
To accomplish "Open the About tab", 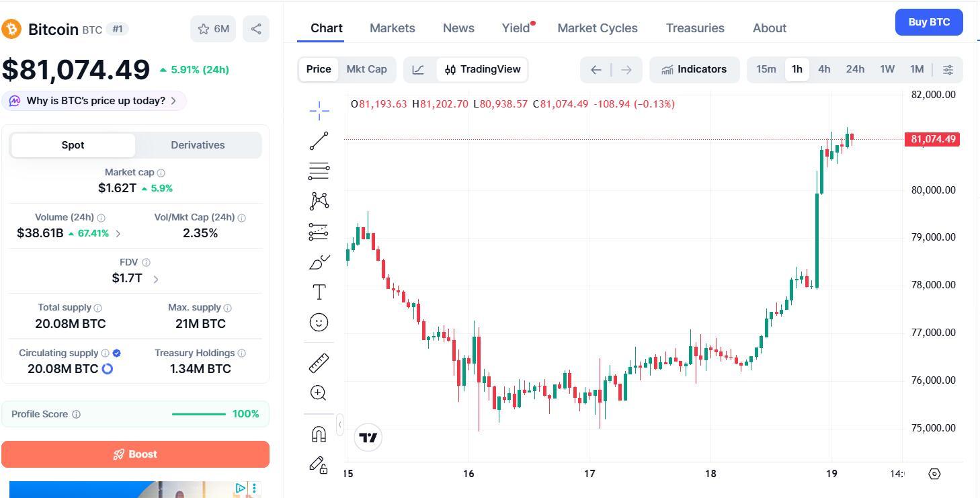I will pyautogui.click(x=770, y=28).
